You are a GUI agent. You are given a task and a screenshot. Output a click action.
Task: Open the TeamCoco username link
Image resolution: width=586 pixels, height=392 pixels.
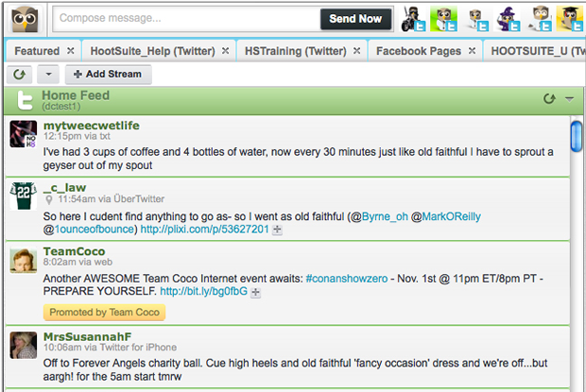point(74,251)
